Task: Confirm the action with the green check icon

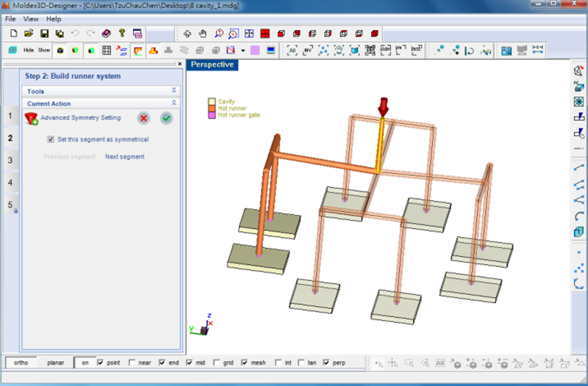Action: pos(166,118)
